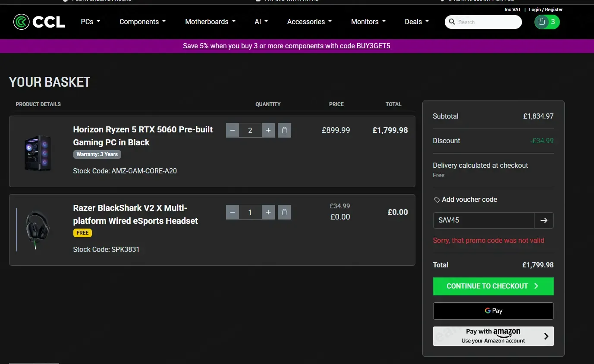Delete Razer BlackShark headset with trash icon
The image size is (594, 364).
tap(284, 212)
